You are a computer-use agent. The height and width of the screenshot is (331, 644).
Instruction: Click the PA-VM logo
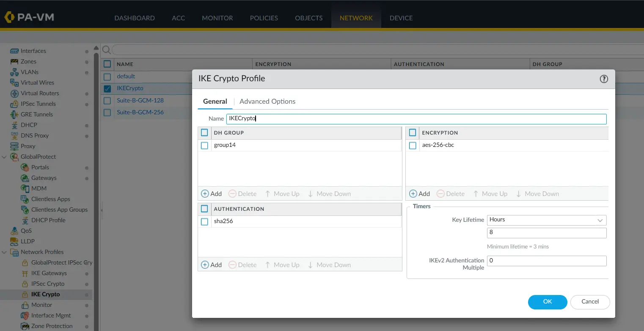29,17
